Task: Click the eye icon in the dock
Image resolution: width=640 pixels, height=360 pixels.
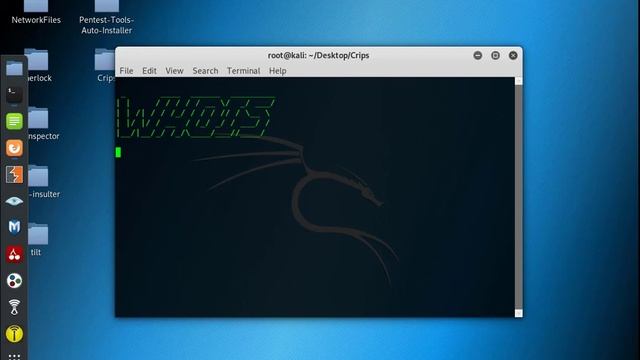Action: pos(14,201)
